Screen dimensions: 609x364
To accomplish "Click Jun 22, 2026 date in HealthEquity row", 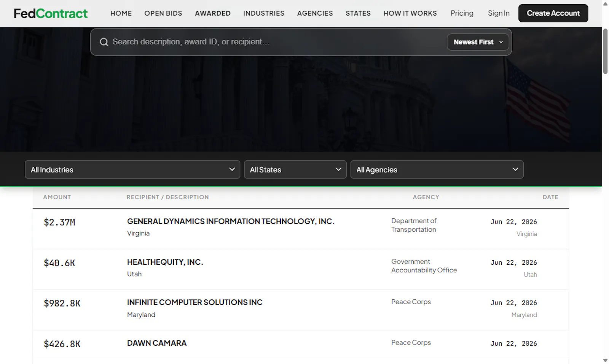I will click(514, 262).
